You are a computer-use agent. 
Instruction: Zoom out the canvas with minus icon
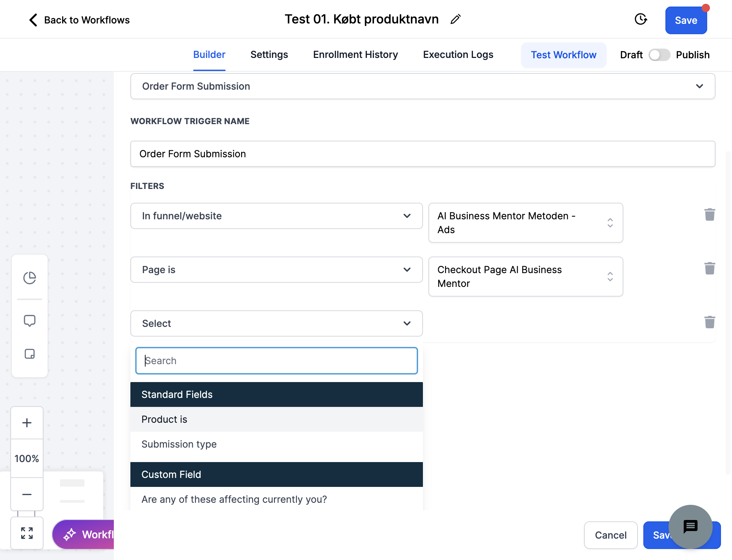pos(27,494)
